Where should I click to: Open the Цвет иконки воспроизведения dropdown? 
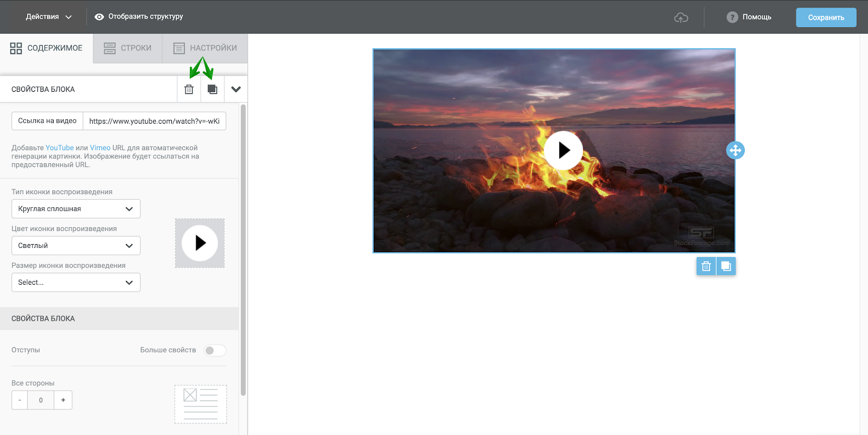click(x=76, y=246)
